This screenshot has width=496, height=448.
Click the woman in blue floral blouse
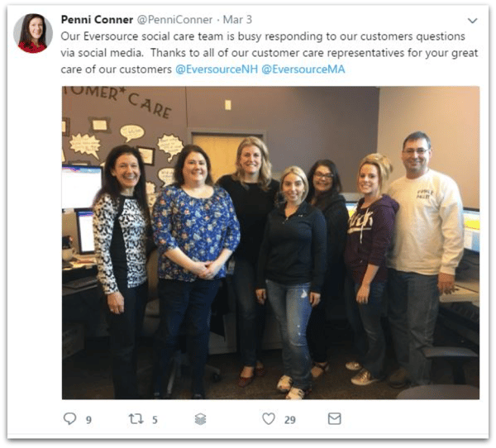point(194,269)
